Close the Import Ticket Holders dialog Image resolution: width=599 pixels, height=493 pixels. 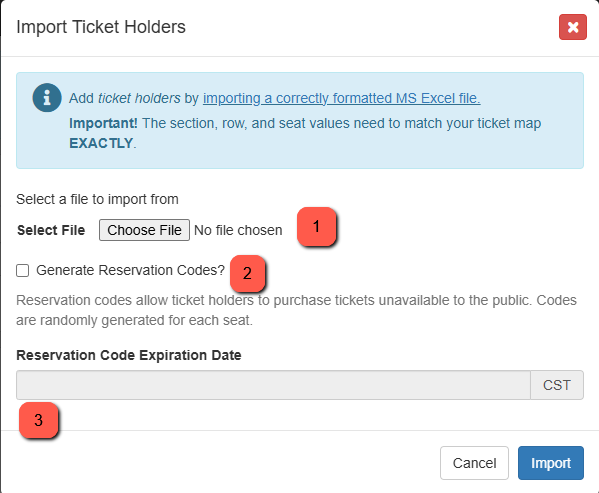click(573, 27)
